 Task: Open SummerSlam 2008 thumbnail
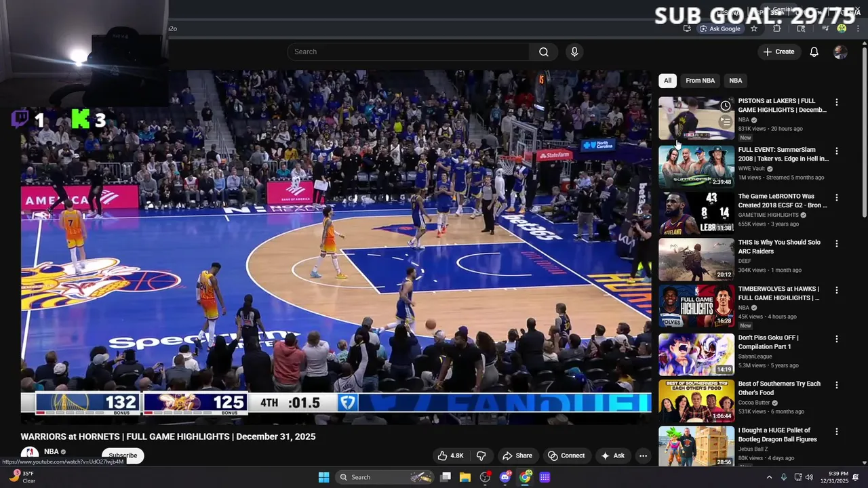tap(696, 167)
